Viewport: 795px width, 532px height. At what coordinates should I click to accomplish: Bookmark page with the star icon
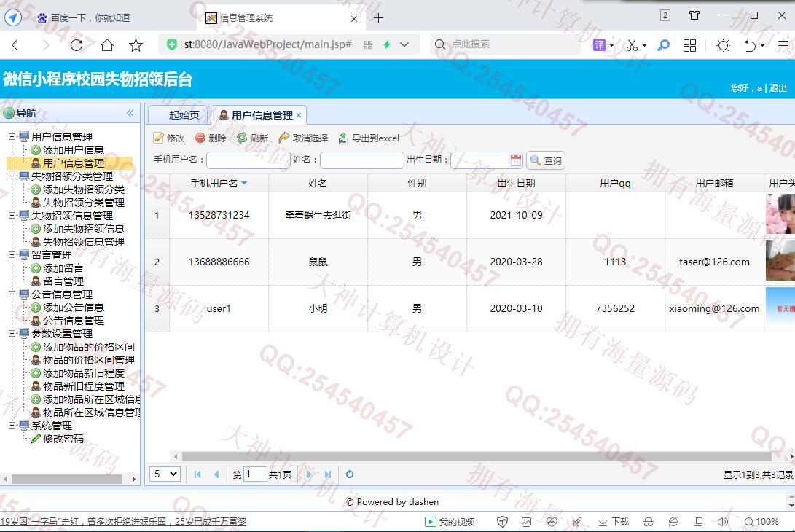136,45
